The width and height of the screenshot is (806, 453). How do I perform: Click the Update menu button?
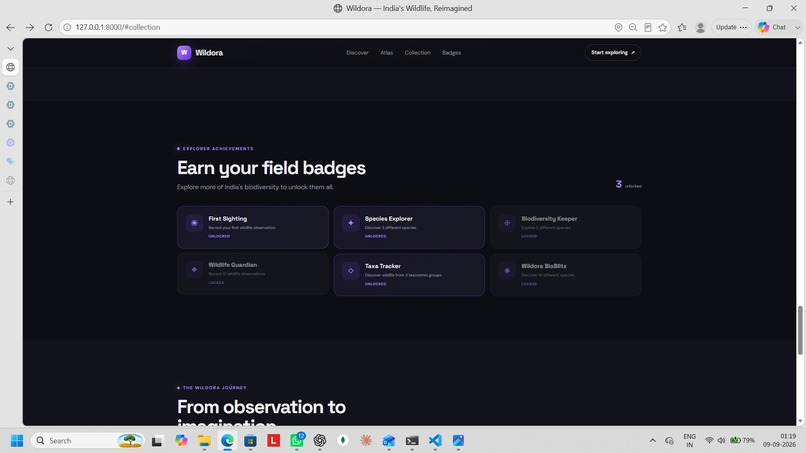tap(731, 27)
